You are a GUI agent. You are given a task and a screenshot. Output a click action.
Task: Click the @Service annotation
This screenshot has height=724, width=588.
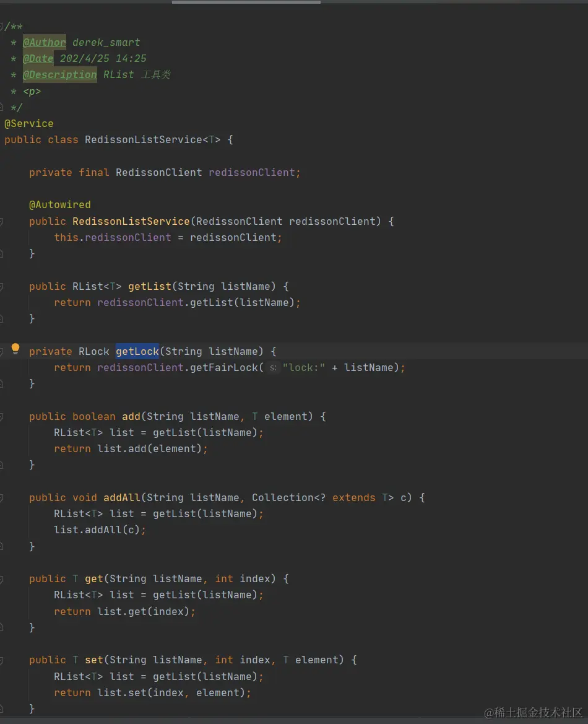pyautogui.click(x=29, y=123)
